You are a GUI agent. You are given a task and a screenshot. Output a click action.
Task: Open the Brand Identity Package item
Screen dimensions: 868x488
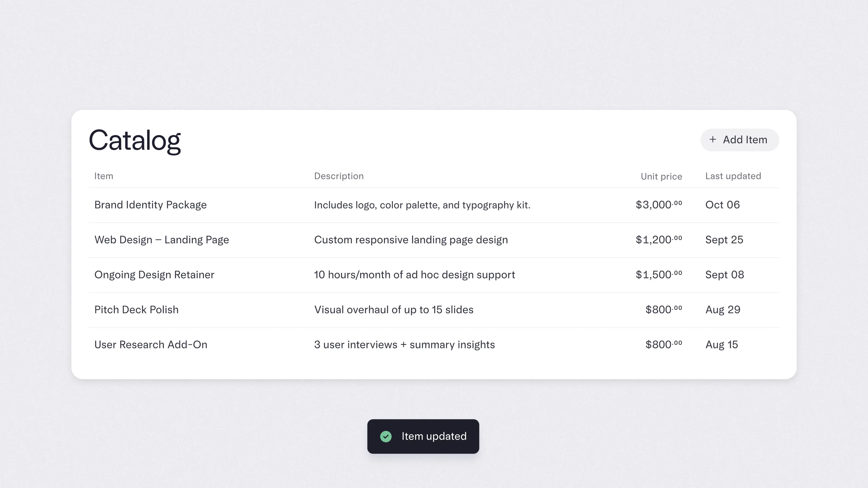coord(150,205)
